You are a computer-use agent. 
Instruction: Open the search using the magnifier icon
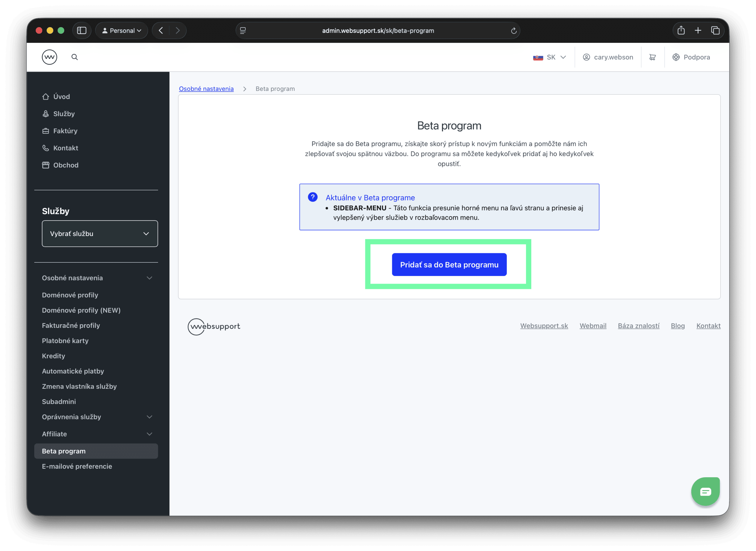75,57
